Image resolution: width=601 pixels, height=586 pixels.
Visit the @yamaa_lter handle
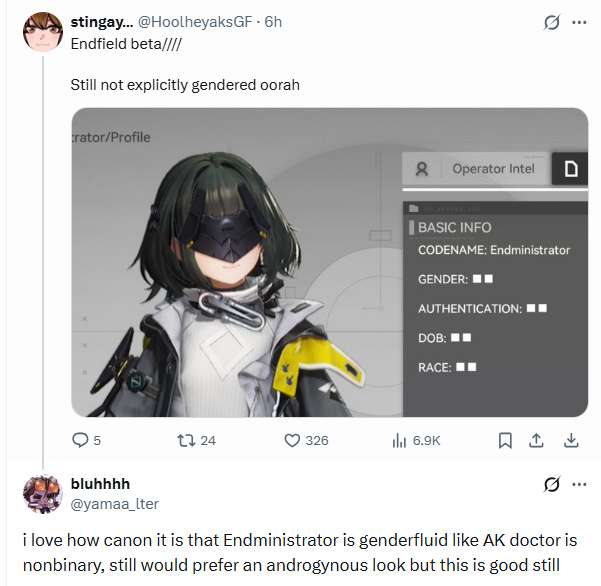(x=115, y=504)
